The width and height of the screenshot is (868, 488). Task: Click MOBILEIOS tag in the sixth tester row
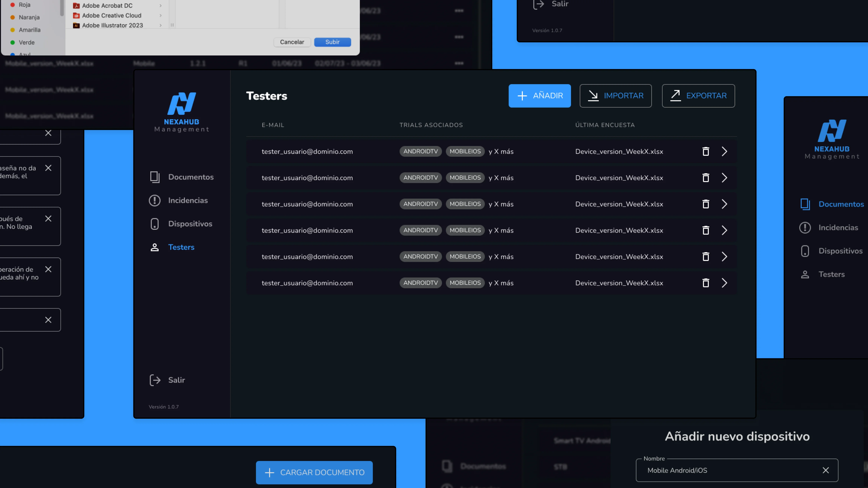465,283
